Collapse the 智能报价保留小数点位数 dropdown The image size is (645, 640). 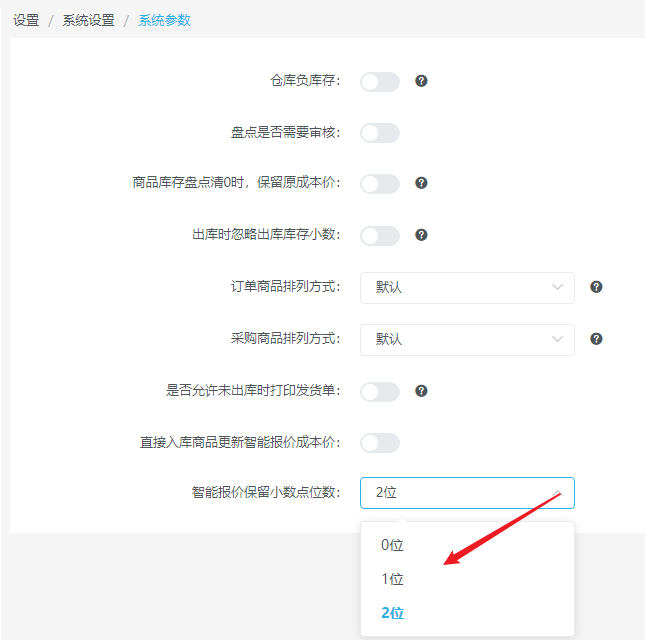[x=467, y=493]
